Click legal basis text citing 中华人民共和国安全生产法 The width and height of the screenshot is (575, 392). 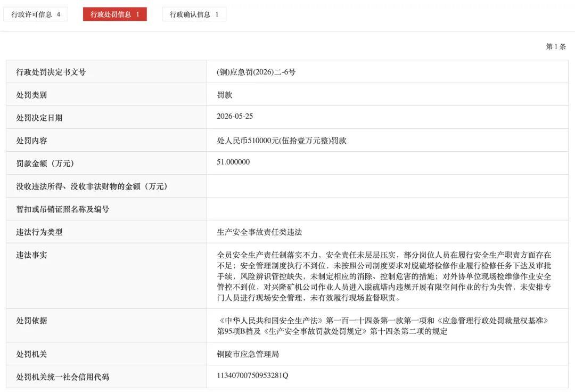click(x=383, y=326)
